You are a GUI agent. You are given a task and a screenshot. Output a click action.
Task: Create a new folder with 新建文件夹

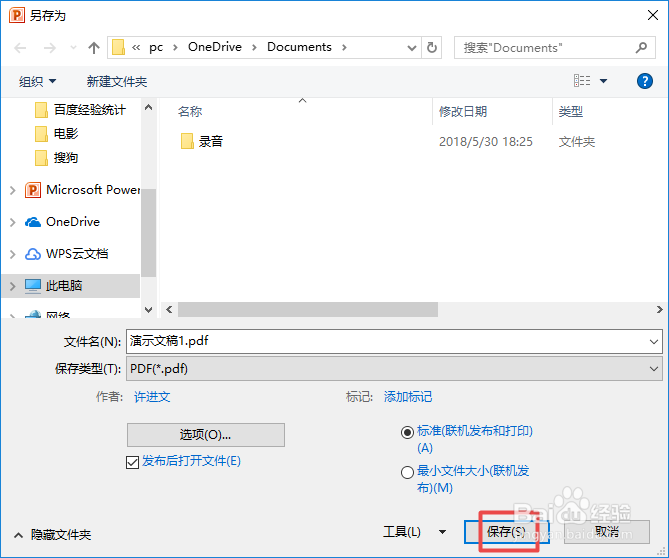(x=117, y=81)
